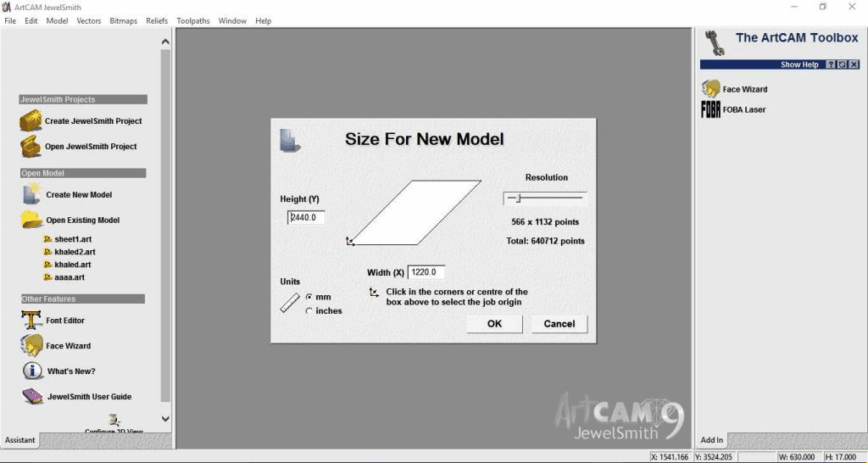The width and height of the screenshot is (868, 463).
Task: Click the Create New Model label
Action: 79,194
